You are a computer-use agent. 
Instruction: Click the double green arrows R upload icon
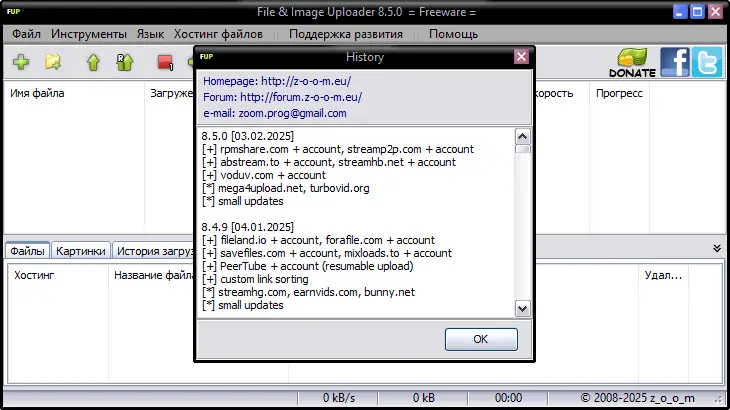tap(124, 62)
